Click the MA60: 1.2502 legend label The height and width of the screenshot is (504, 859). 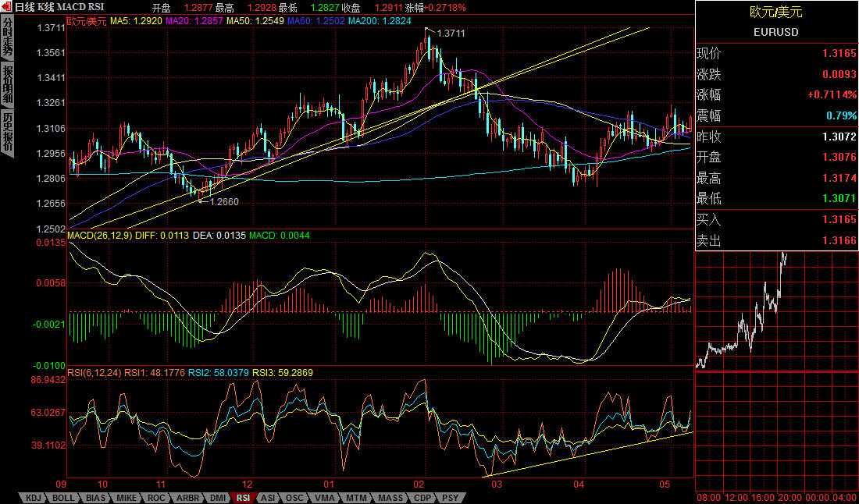(316, 21)
